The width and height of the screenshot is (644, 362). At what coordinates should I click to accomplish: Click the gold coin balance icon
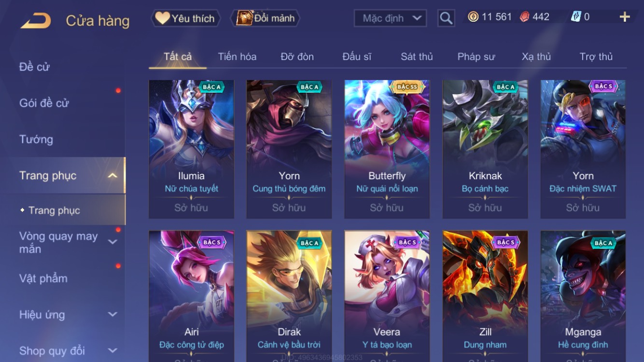[473, 17]
